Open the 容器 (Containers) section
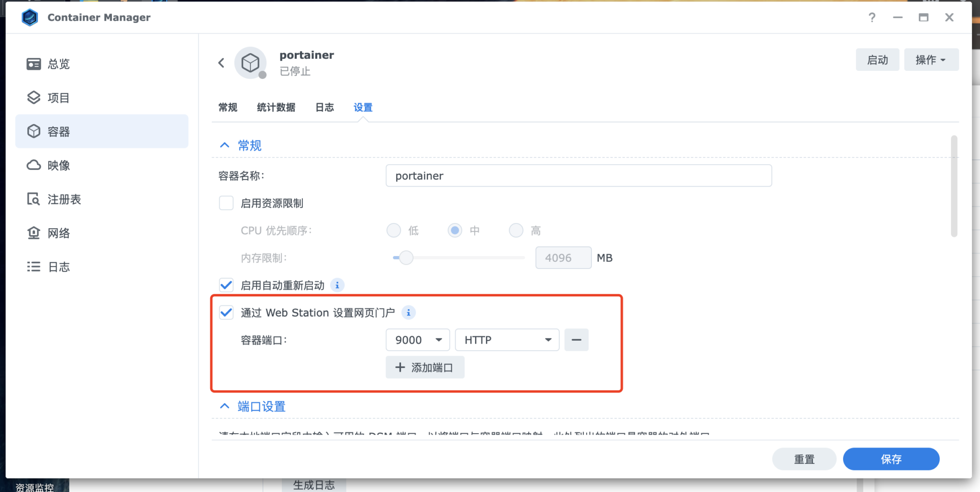This screenshot has height=492, width=980. click(57, 131)
